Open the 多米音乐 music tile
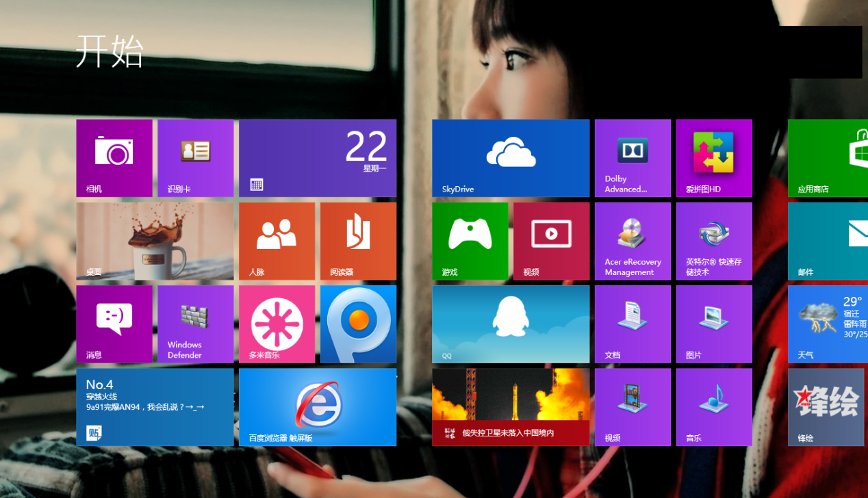 pos(277,324)
